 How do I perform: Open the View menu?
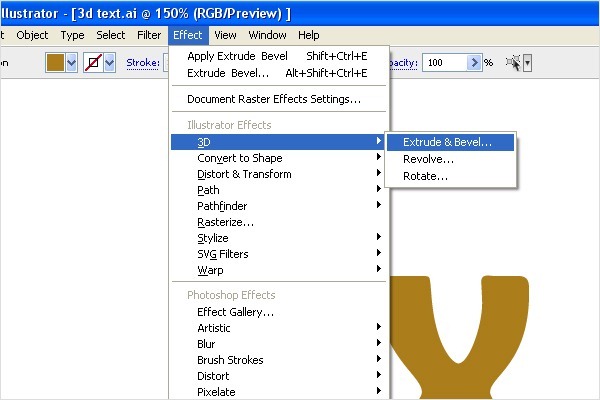coord(225,35)
